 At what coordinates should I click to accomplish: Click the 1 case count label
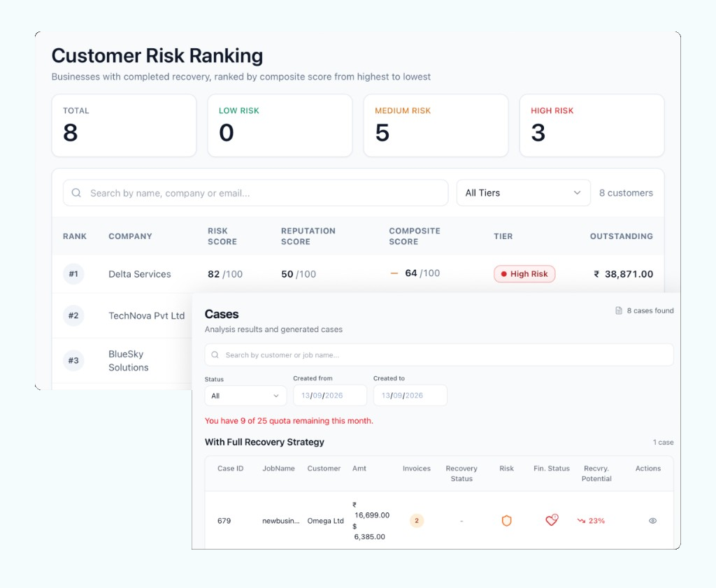(x=663, y=442)
